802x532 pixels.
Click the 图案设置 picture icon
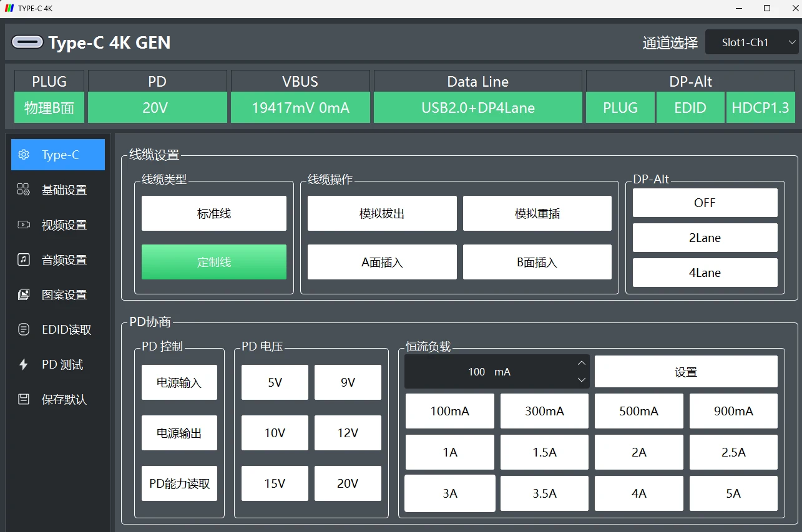click(24, 294)
